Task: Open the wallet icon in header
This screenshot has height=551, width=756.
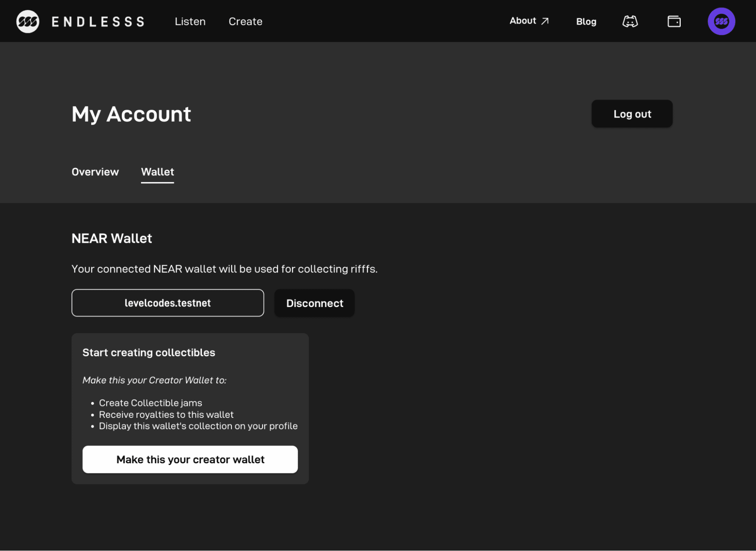Action: pyautogui.click(x=674, y=22)
